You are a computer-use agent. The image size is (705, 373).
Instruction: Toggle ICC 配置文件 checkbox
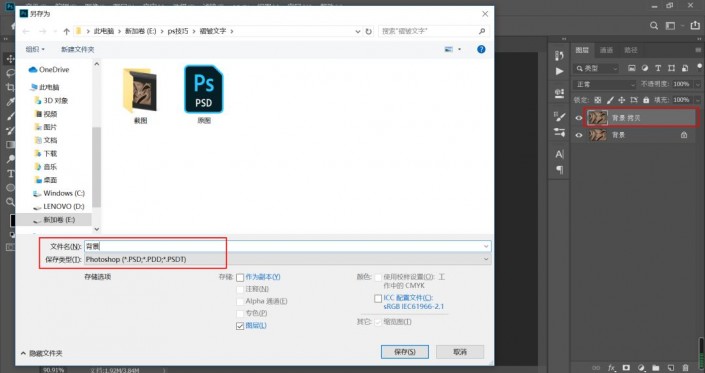coord(378,298)
